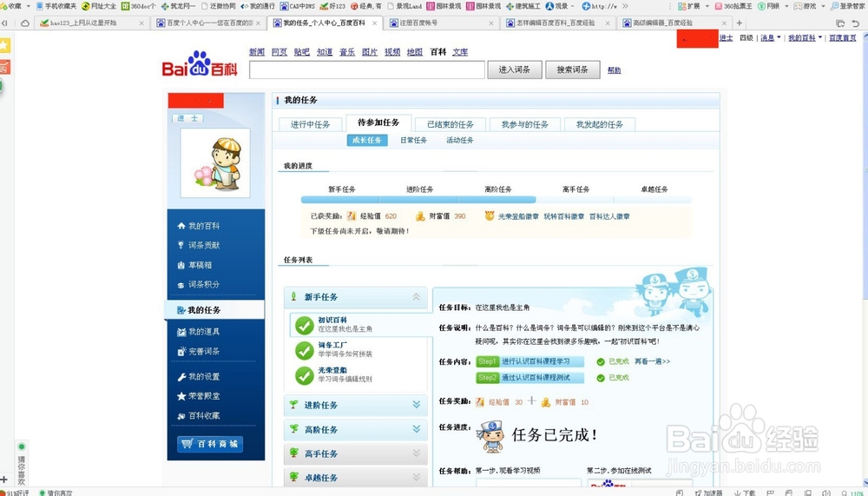Click Step1 进行认识百科课程学习
The height and width of the screenshot is (496, 868).
click(x=529, y=361)
